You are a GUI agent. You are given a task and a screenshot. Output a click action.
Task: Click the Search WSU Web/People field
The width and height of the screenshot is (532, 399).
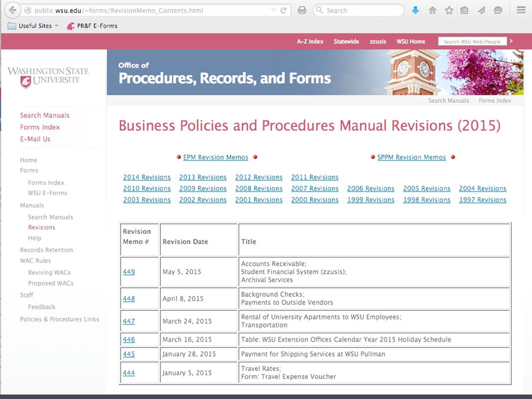(x=472, y=41)
